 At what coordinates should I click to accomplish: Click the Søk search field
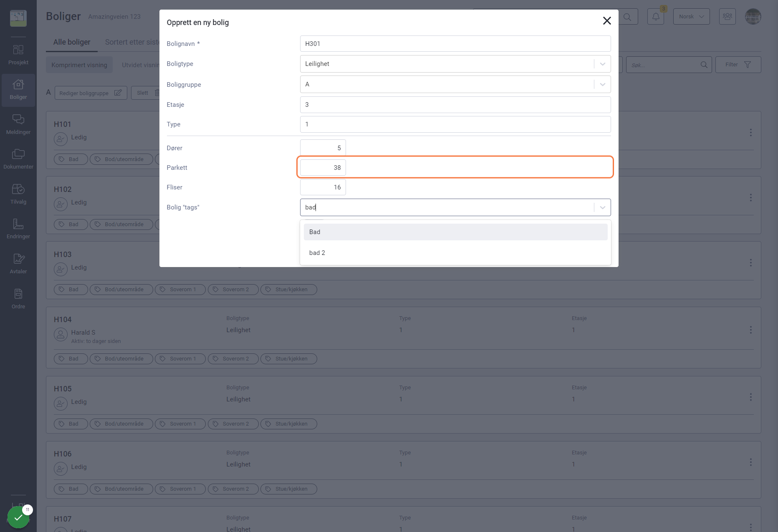point(669,65)
